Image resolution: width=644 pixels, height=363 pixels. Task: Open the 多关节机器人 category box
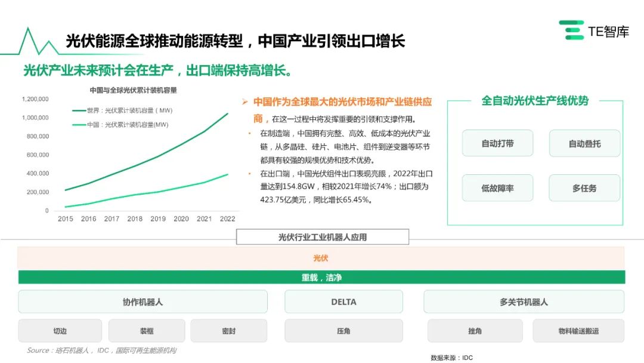[x=524, y=302]
